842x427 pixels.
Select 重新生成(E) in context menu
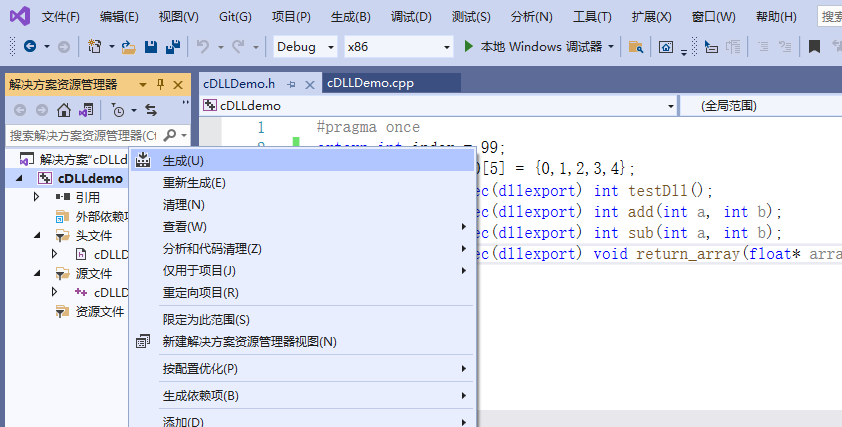(x=303, y=183)
